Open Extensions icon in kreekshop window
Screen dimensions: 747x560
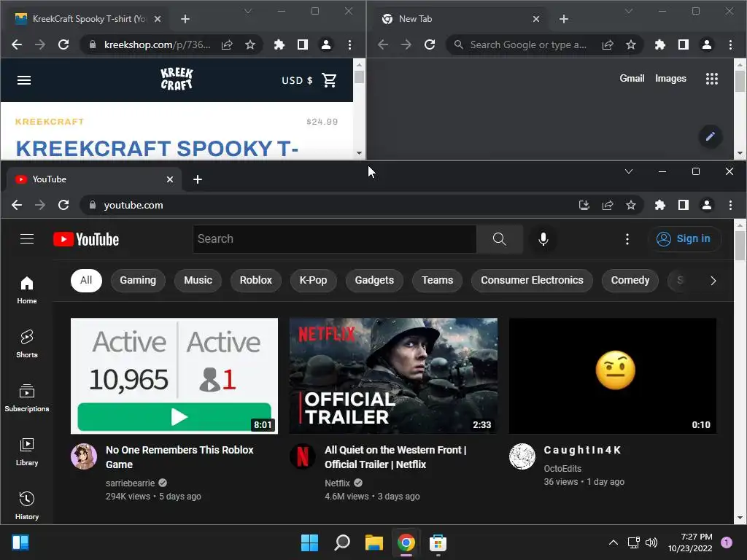coord(279,44)
